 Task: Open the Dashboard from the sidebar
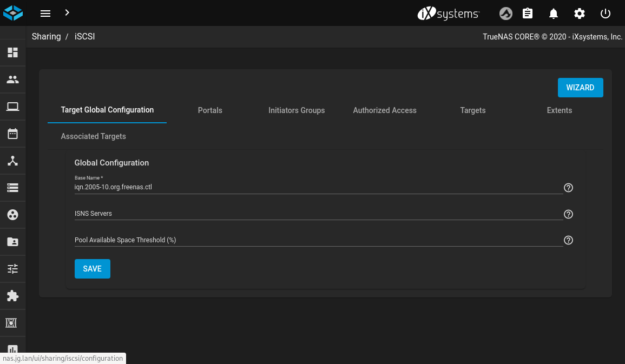coord(12,52)
